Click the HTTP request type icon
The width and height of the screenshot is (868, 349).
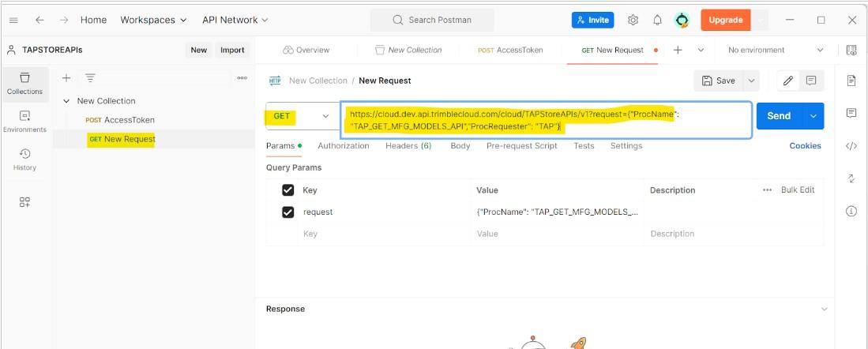275,81
